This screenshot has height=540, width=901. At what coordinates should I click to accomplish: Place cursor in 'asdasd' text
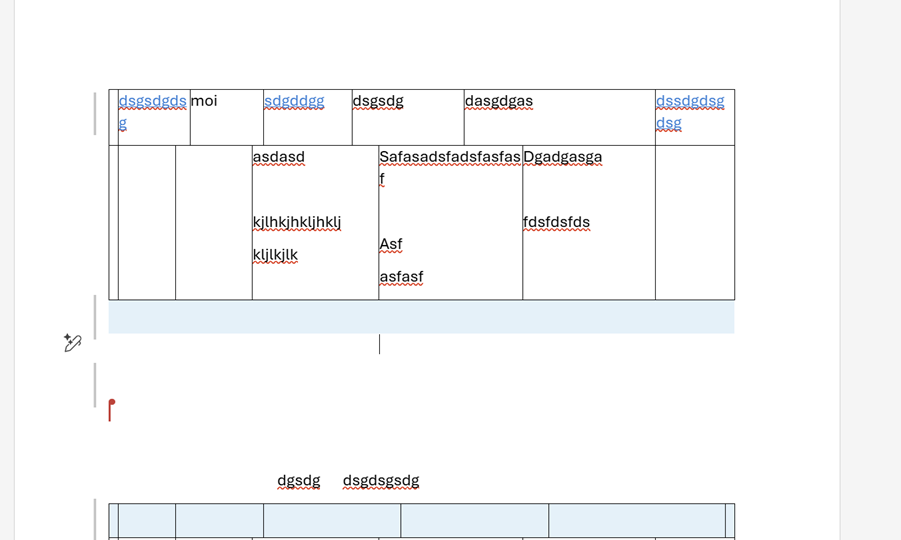point(279,157)
